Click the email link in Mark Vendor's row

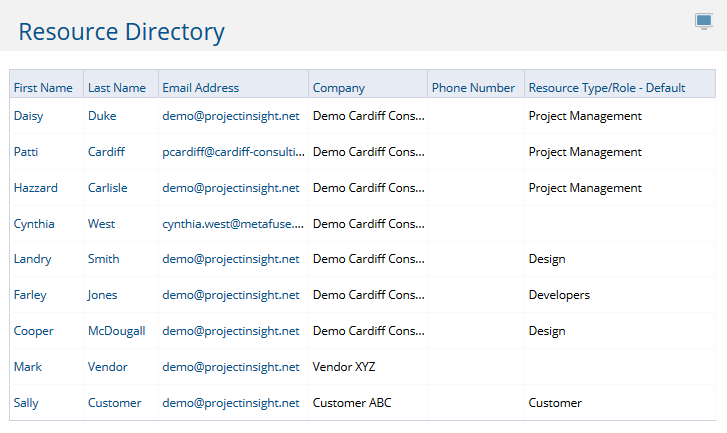pos(230,367)
